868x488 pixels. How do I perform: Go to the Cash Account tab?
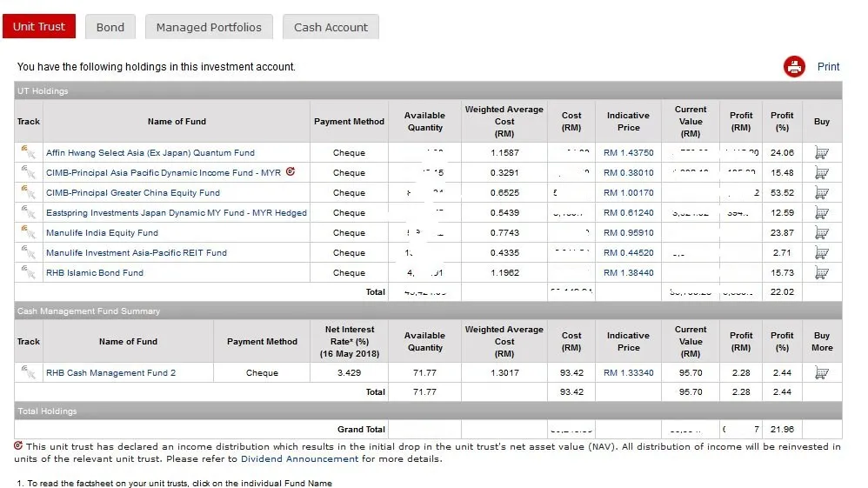click(x=331, y=27)
